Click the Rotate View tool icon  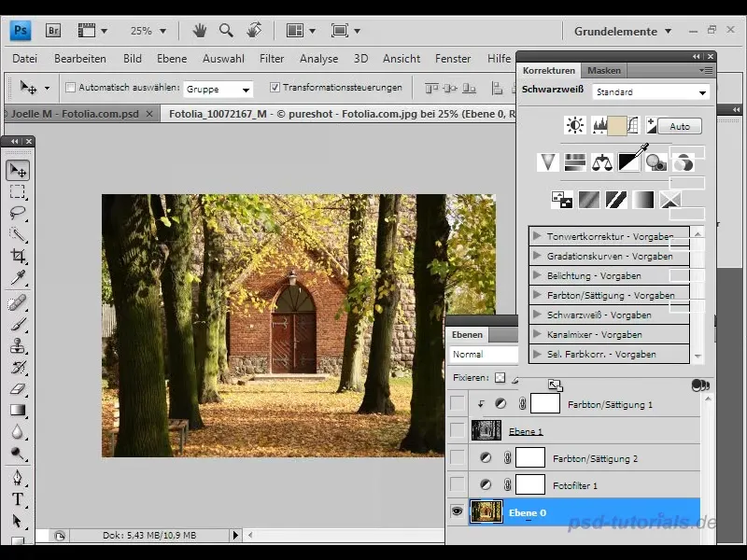coord(254,30)
